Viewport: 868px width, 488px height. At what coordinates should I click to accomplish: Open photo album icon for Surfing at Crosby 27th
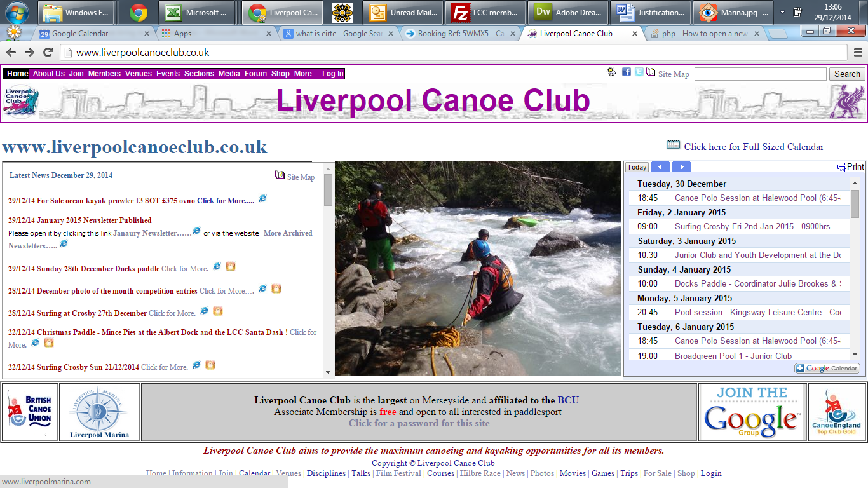point(218,311)
